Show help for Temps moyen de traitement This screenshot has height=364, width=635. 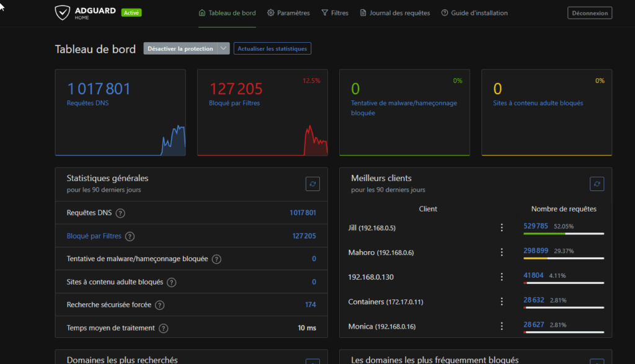click(x=163, y=328)
